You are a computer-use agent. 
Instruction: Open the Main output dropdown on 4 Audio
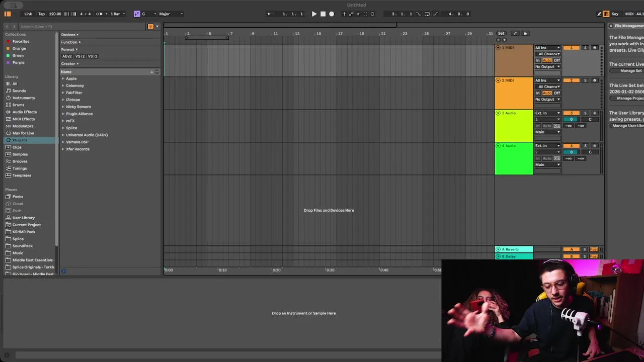coord(547,165)
